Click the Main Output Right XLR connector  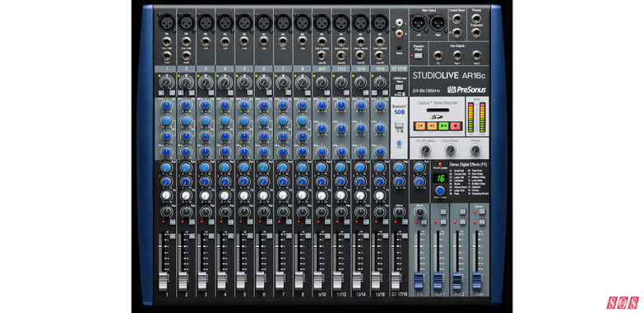click(x=438, y=22)
